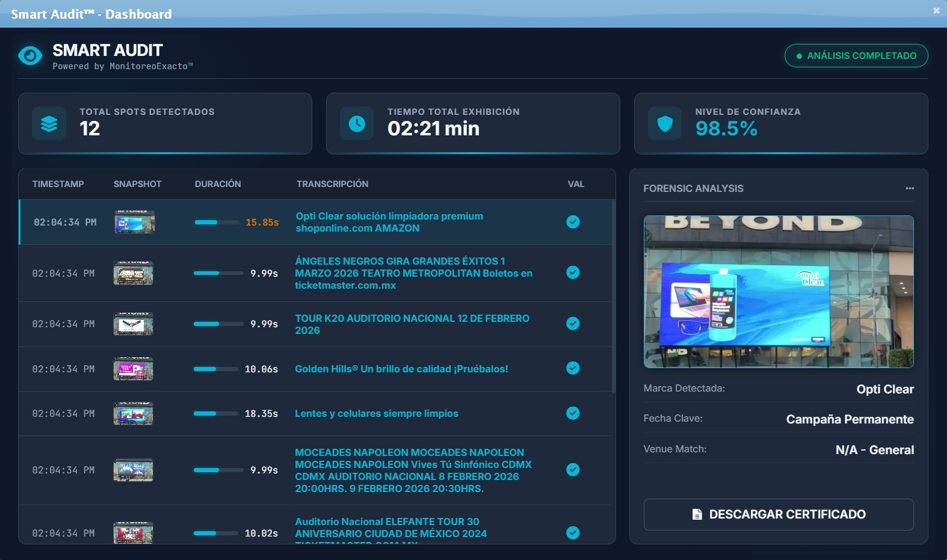The width and height of the screenshot is (947, 560).
Task: Click the SNAPSHOT column header
Action: [138, 184]
